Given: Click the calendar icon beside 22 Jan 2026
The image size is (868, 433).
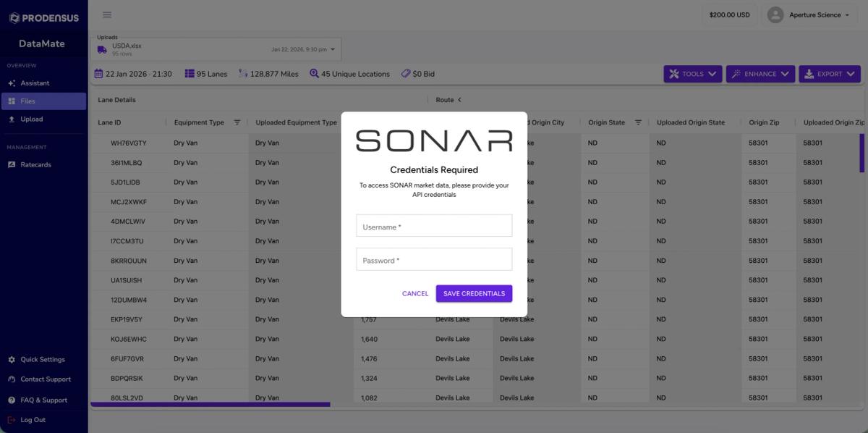Looking at the screenshot, I should [98, 73].
